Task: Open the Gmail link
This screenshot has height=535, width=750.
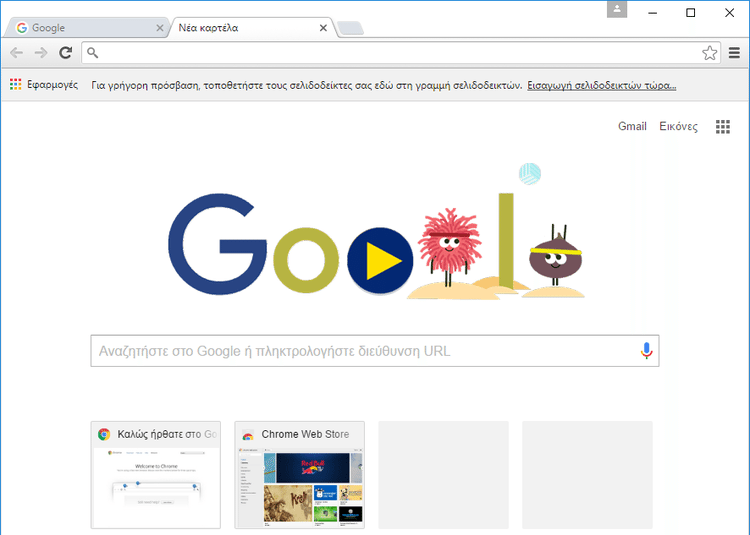Action: point(632,126)
